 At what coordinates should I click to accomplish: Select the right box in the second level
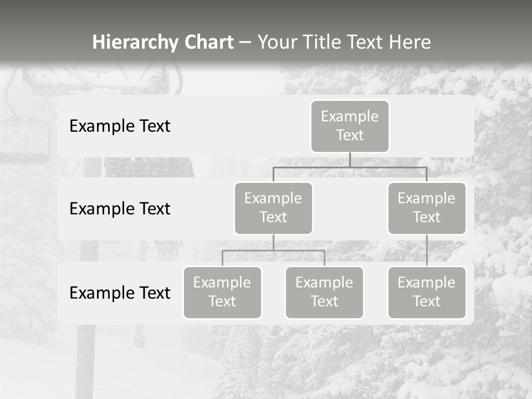coord(427,208)
